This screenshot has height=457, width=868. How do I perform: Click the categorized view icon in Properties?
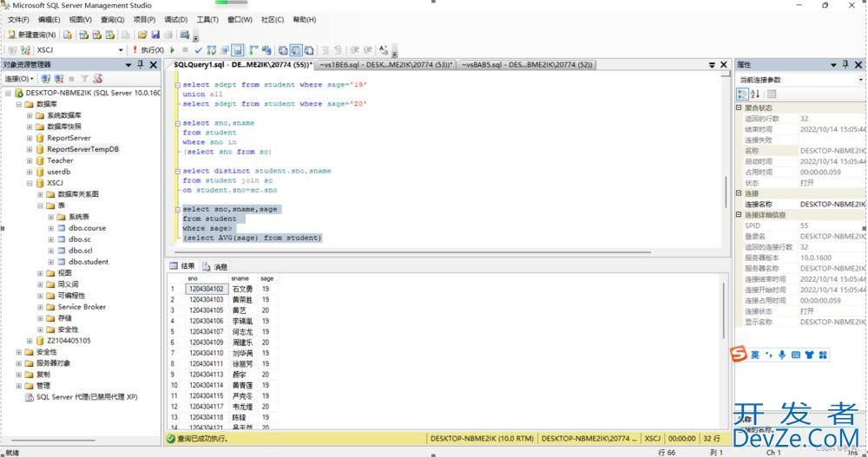coord(743,94)
